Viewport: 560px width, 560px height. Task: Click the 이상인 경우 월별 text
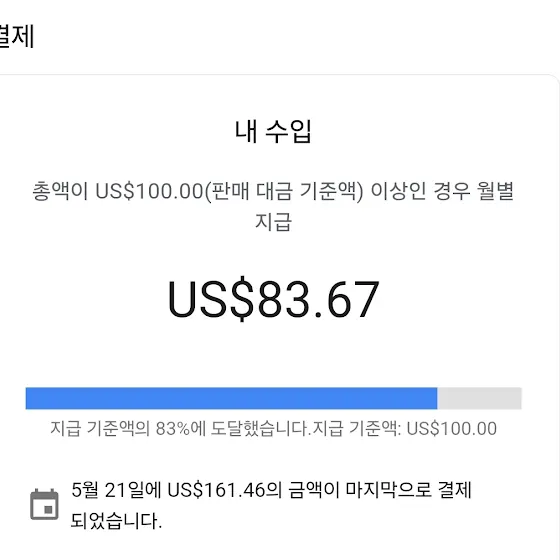click(x=442, y=191)
